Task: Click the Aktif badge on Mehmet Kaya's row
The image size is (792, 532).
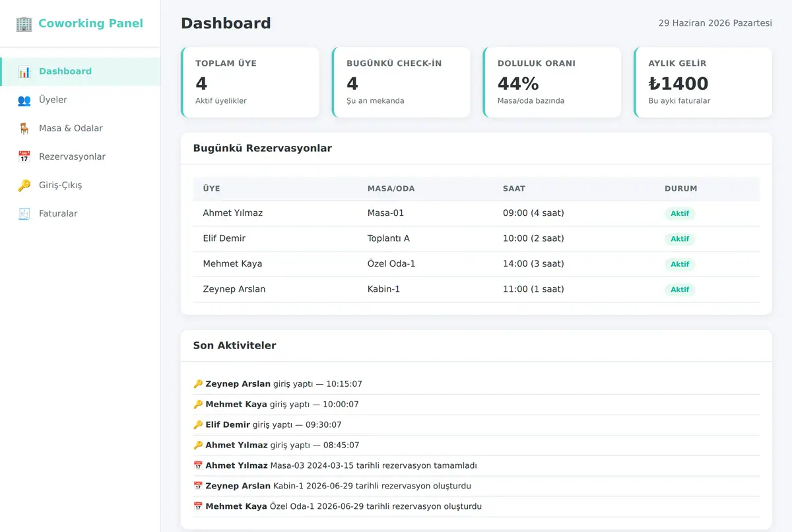Action: click(x=680, y=264)
